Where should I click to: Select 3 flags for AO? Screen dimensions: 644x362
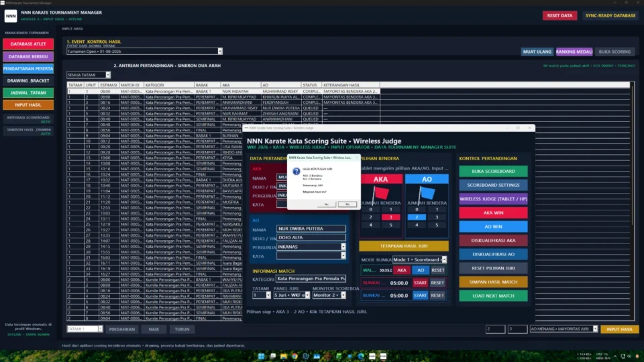437,217
